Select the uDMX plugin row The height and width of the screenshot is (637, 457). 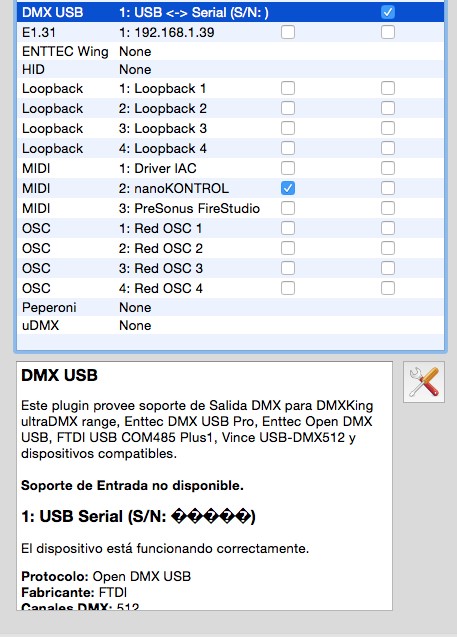[x=230, y=325]
